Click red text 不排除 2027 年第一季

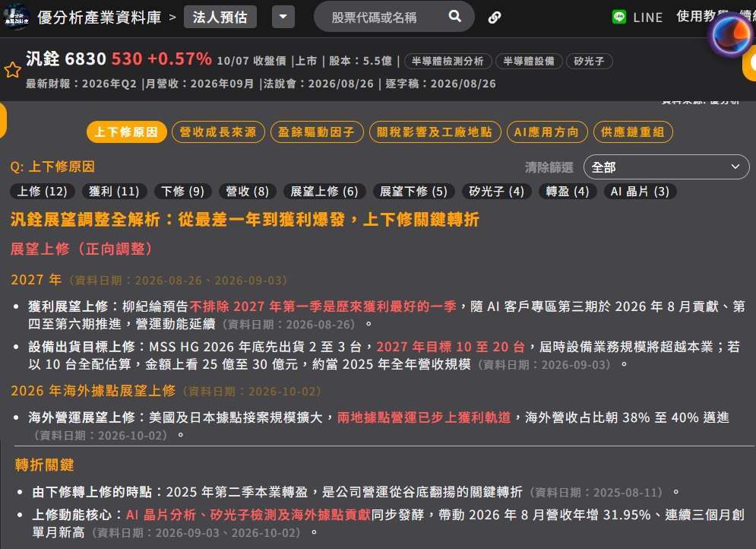point(323,307)
